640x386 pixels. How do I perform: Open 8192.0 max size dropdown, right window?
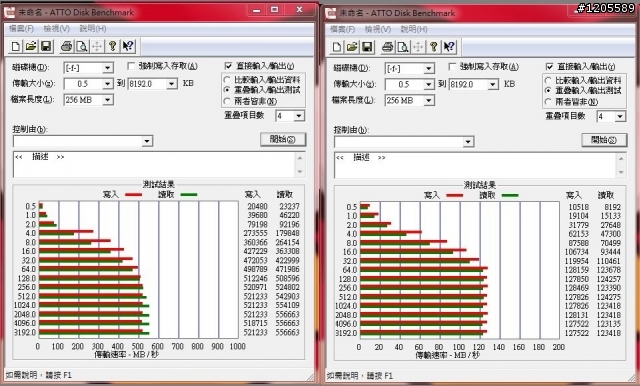tap(493, 84)
